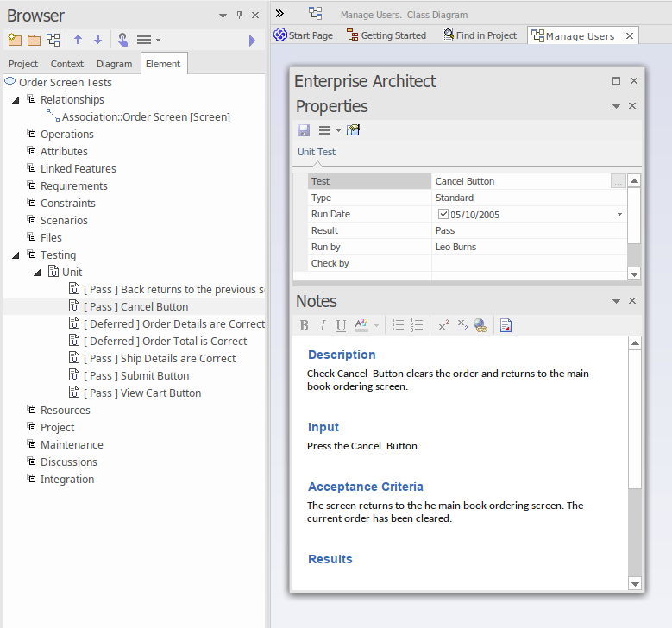Click the save icon in Properties toolbar
This screenshot has width=672, height=628.
click(304, 130)
